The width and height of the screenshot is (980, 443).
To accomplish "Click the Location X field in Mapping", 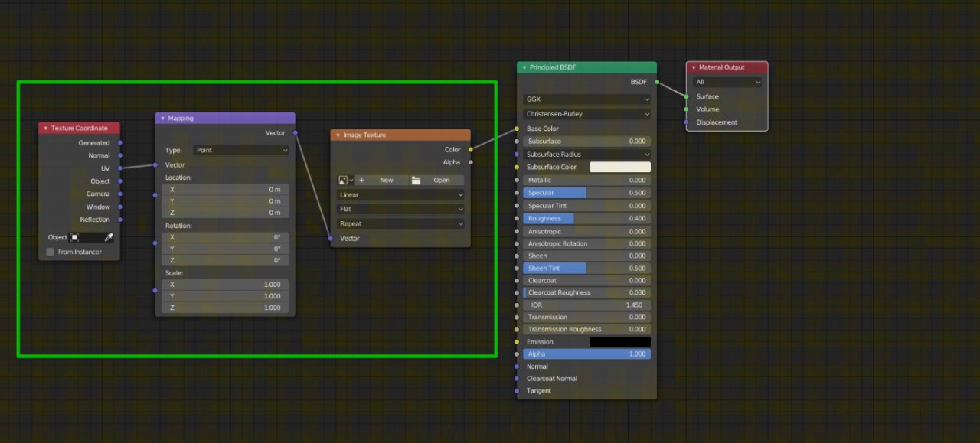I will pyautogui.click(x=225, y=189).
